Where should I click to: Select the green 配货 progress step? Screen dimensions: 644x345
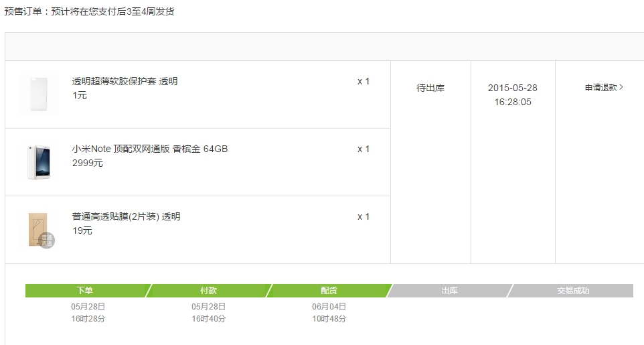pos(329,291)
